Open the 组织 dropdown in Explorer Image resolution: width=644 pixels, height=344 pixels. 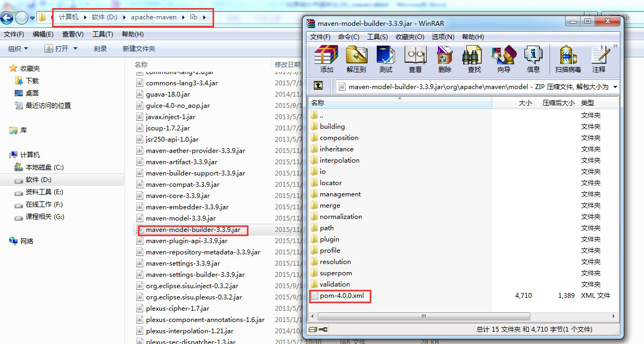coord(18,48)
